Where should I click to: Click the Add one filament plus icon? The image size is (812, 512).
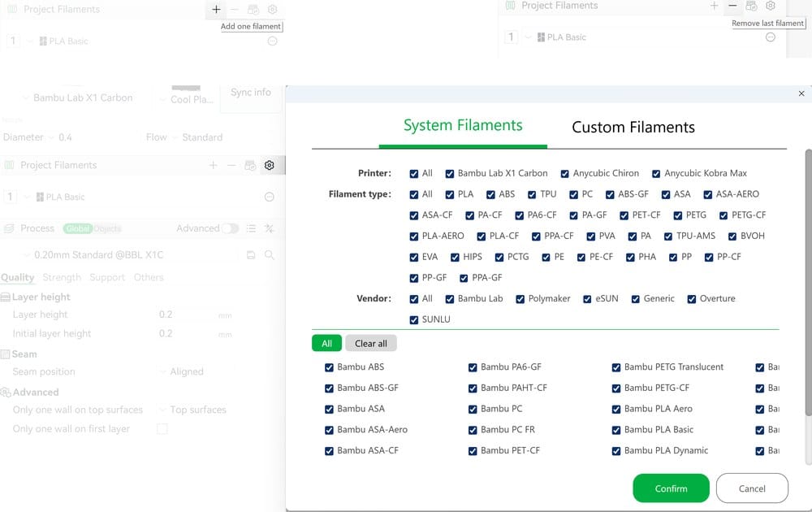point(216,9)
